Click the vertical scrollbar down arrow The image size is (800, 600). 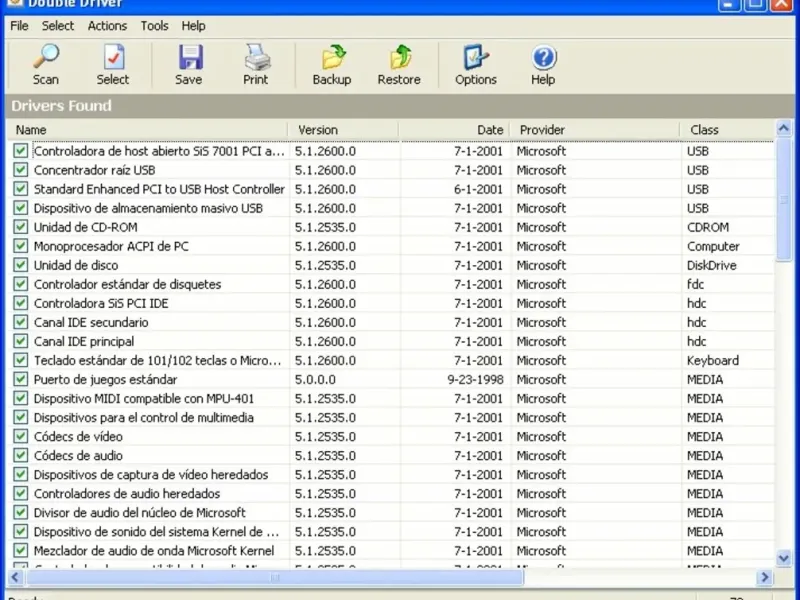click(785, 558)
